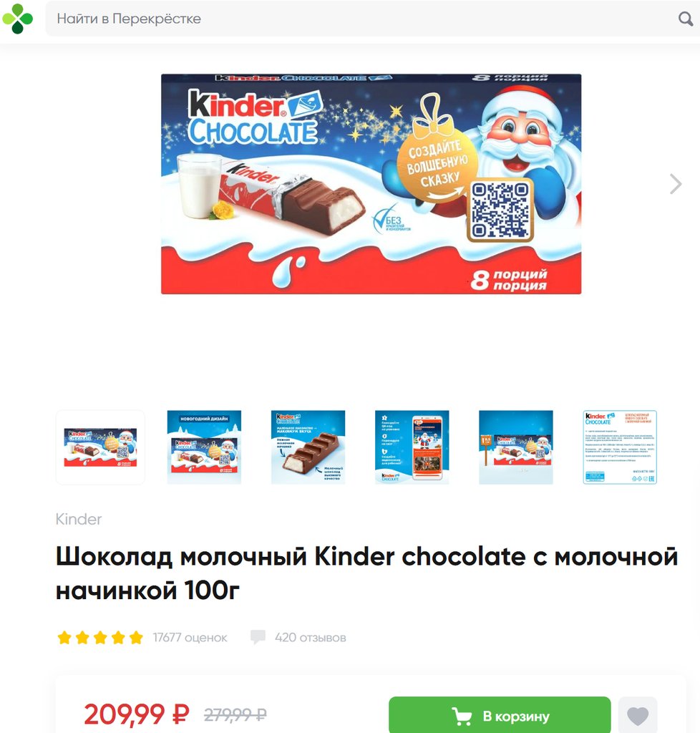View the chocolate bar close-up thumbnail

tap(308, 447)
